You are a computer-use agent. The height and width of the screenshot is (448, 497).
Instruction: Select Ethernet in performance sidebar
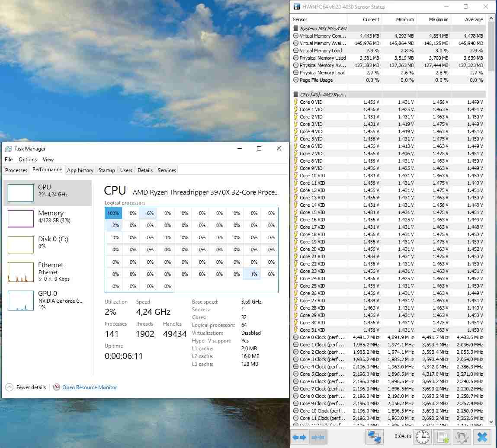(48, 272)
